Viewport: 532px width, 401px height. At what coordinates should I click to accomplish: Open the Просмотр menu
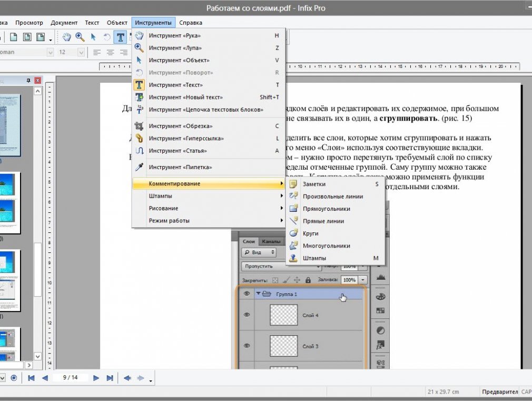pyautogui.click(x=29, y=23)
